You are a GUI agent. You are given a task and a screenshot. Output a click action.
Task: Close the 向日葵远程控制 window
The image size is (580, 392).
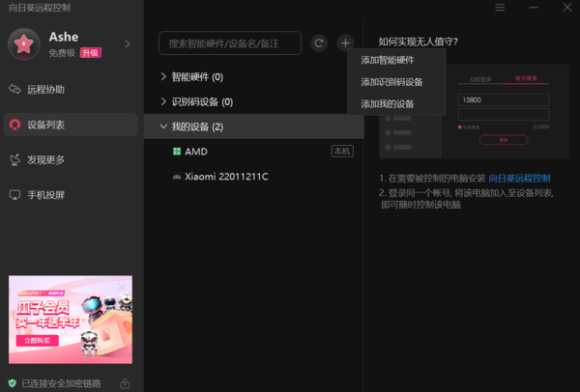[567, 8]
